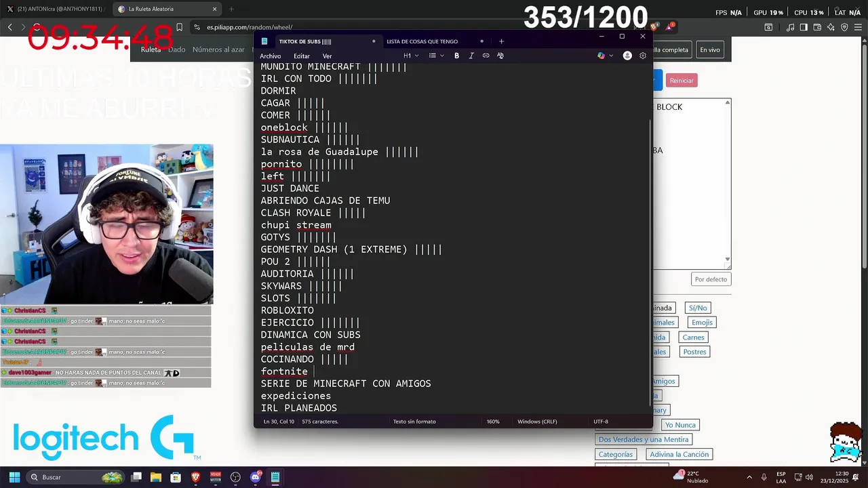The image size is (868, 488).
Task: Open Voicemeeter from the taskbar
Action: pyautogui.click(x=216, y=477)
